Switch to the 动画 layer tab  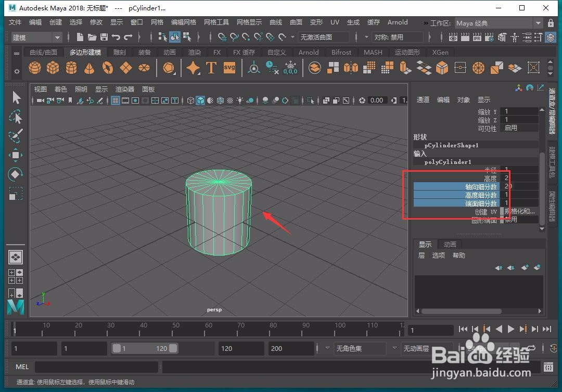(x=450, y=244)
